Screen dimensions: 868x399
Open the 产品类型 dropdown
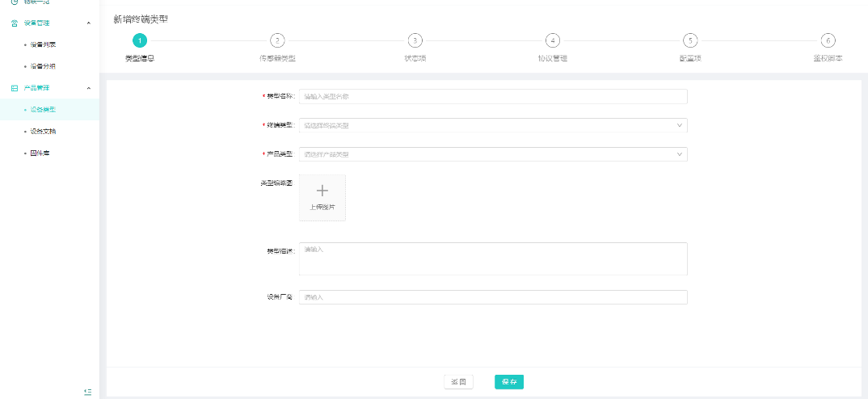493,153
